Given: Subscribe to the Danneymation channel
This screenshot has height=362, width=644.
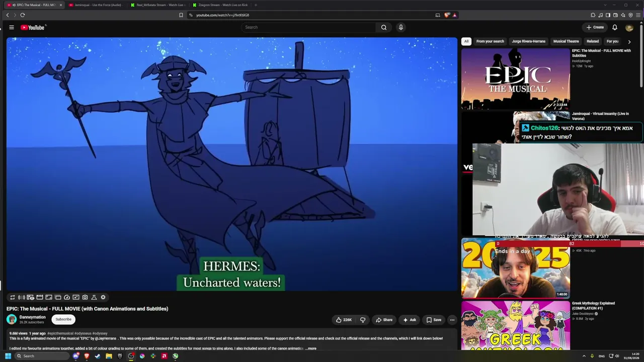Looking at the screenshot, I should [x=63, y=319].
